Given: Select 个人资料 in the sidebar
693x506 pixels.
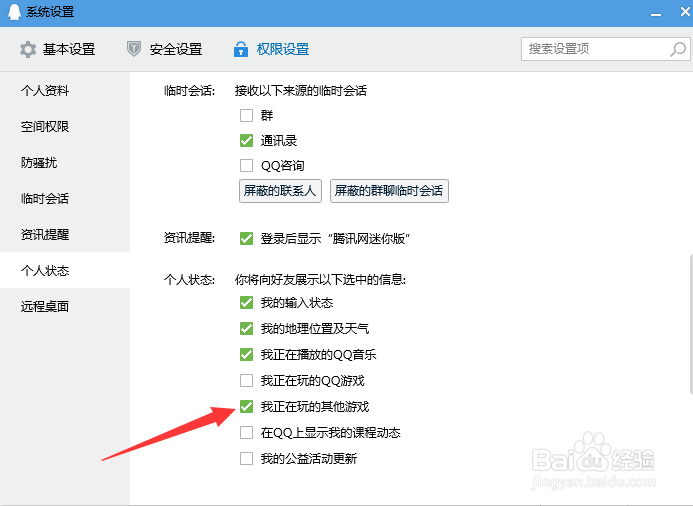Looking at the screenshot, I should pos(65,91).
